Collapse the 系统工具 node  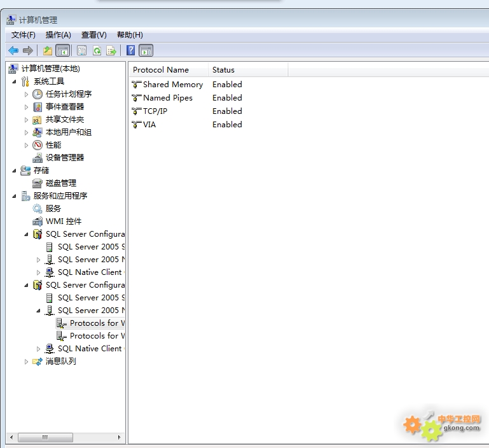(x=14, y=81)
